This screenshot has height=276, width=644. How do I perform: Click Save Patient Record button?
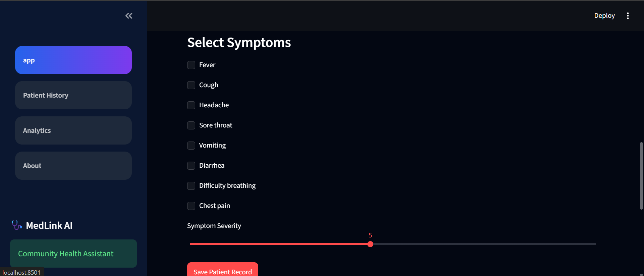[x=223, y=270]
